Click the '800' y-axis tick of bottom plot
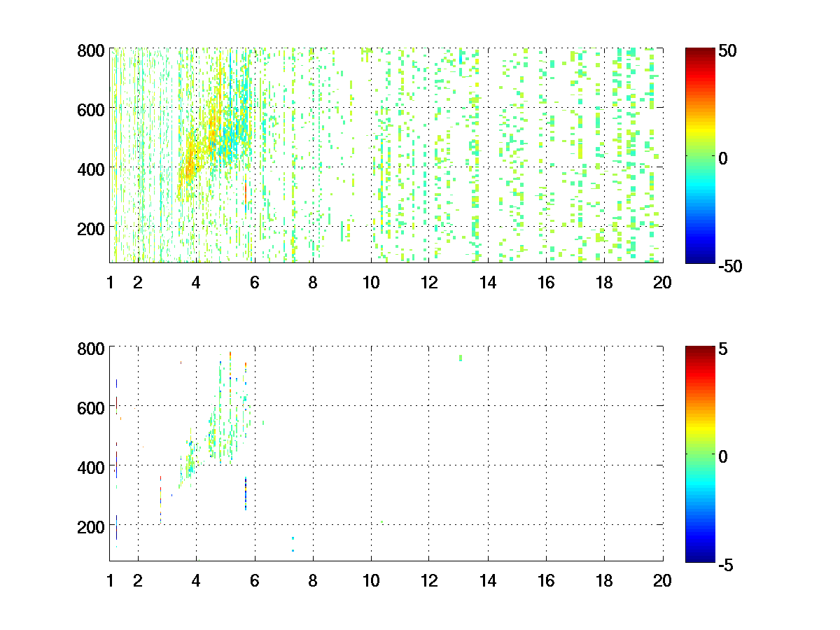The height and width of the screenshot is (630, 840). pos(91,348)
